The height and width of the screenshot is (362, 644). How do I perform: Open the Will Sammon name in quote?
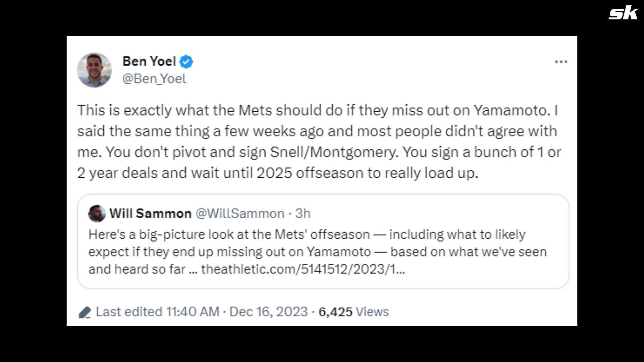click(150, 214)
